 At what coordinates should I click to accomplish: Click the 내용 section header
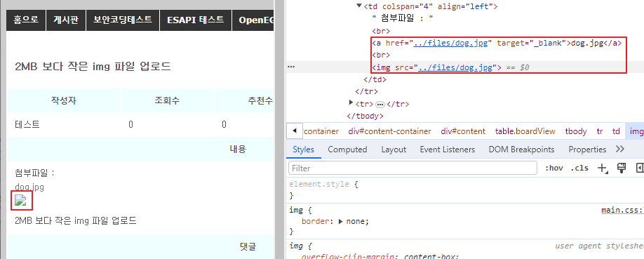[x=238, y=150]
